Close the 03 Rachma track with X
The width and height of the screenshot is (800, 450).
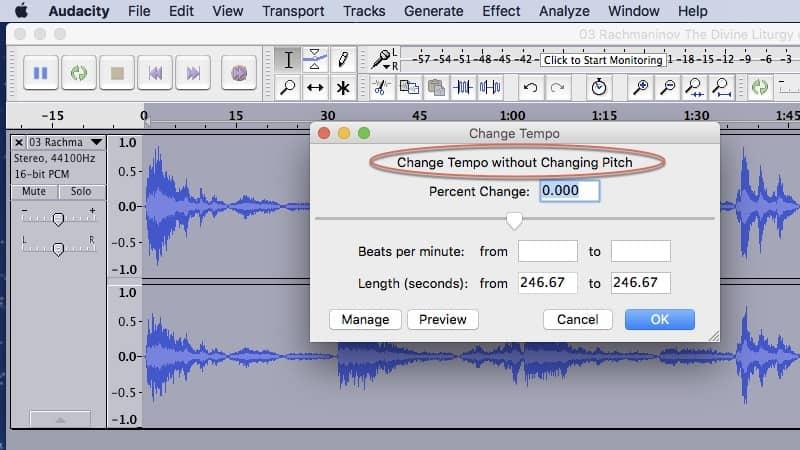tap(19, 142)
